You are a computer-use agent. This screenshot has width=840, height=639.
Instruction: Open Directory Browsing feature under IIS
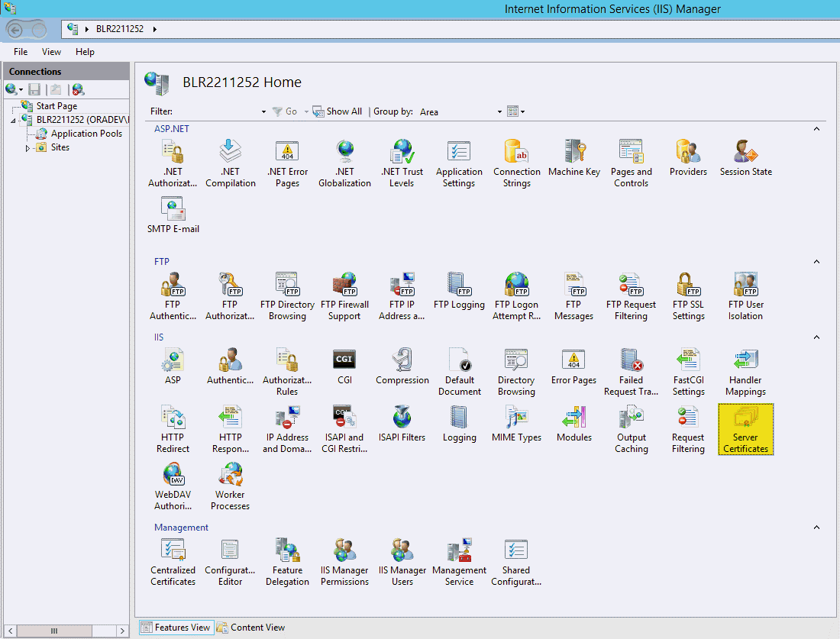tap(516, 372)
